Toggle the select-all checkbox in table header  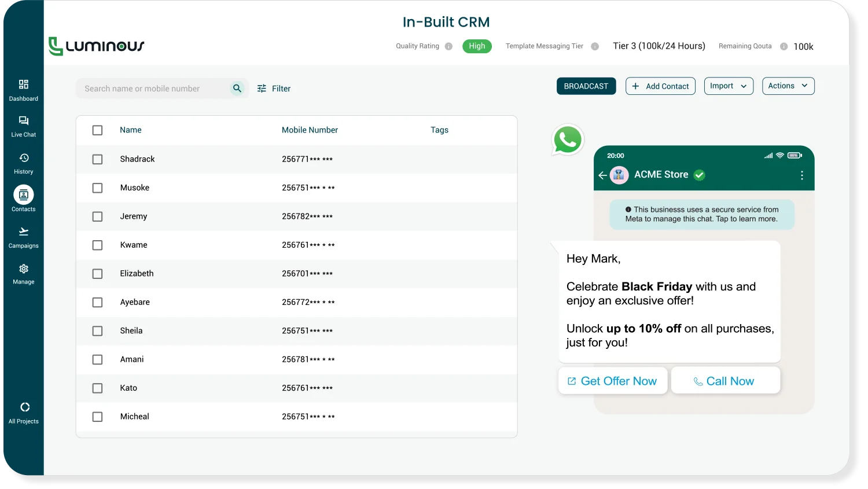pos(97,130)
